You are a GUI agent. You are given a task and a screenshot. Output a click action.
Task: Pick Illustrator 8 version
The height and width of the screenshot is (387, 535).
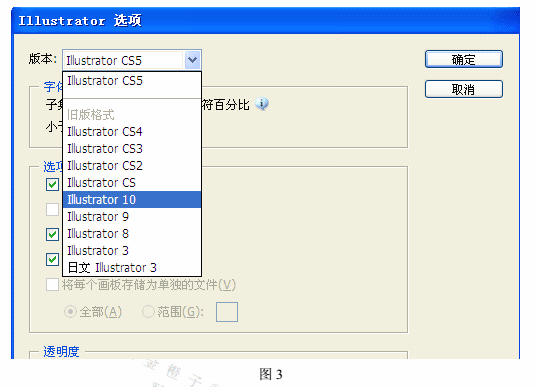point(132,234)
